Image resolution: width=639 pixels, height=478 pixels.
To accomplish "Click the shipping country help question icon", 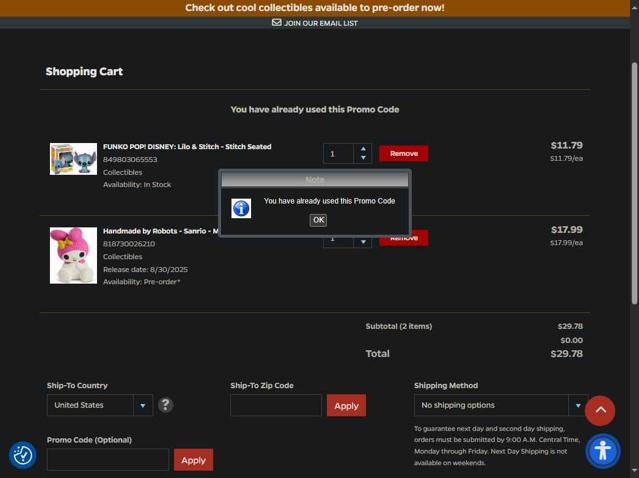I will tap(165, 405).
